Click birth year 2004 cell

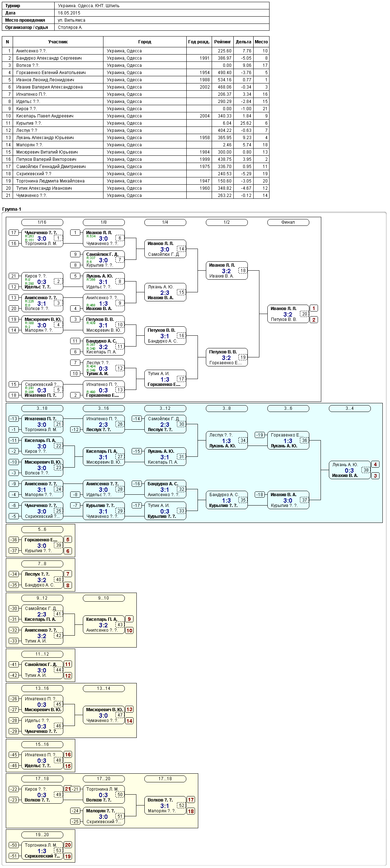click(199, 116)
